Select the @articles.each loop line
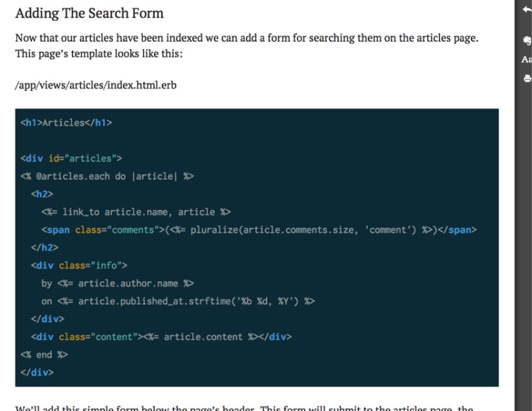 tap(105, 176)
